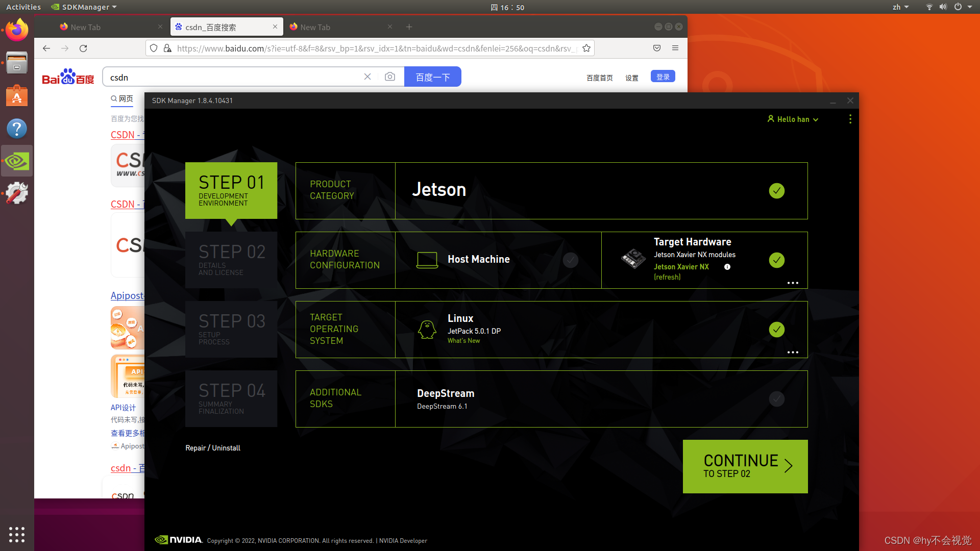Click the vertical three-dot menu icon
This screenshot has width=980, height=551.
tap(850, 119)
